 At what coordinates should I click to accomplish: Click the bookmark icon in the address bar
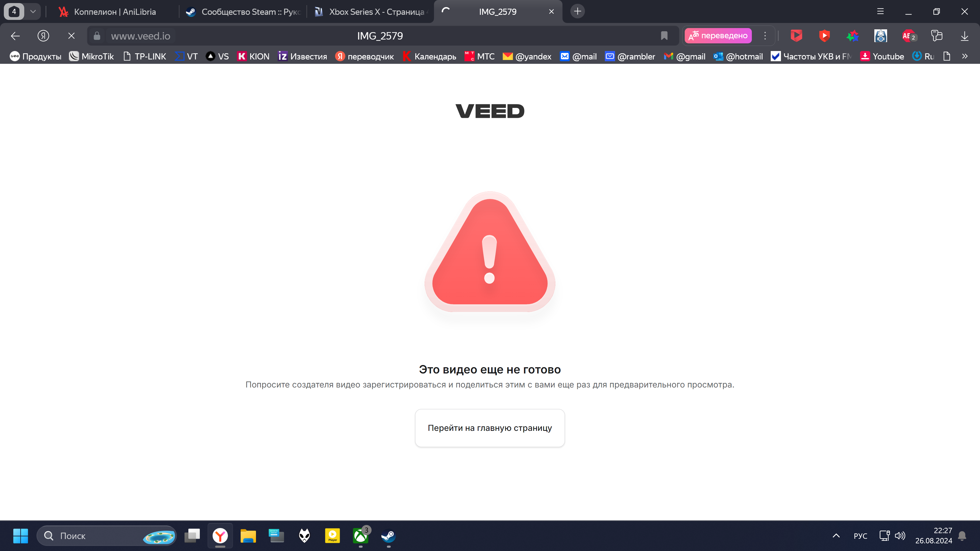[x=664, y=36]
